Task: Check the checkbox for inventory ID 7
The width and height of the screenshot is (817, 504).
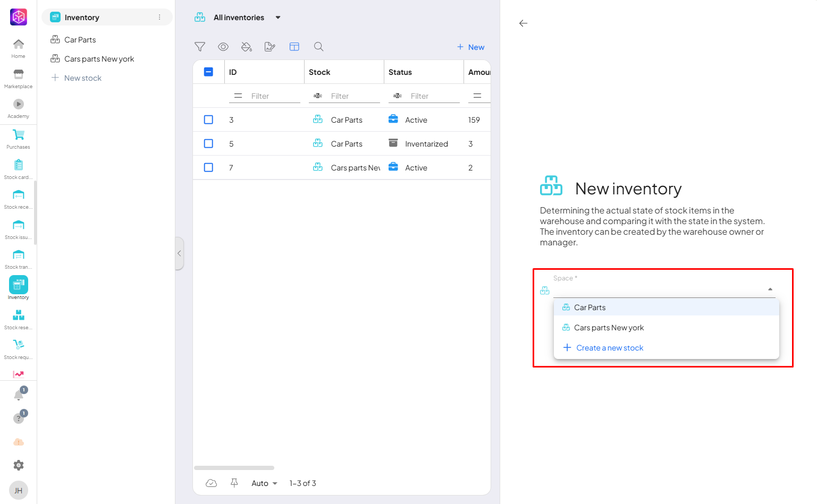Action: point(208,168)
